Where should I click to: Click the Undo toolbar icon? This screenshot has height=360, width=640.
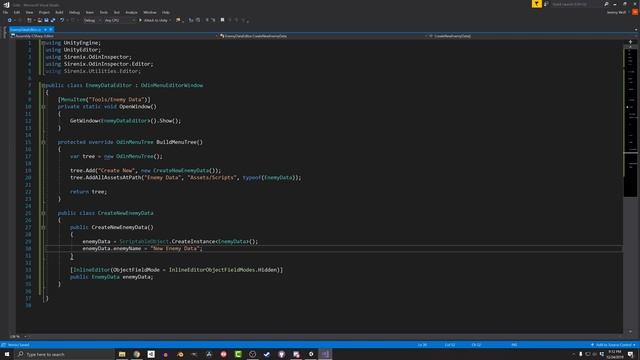click(x=62, y=20)
